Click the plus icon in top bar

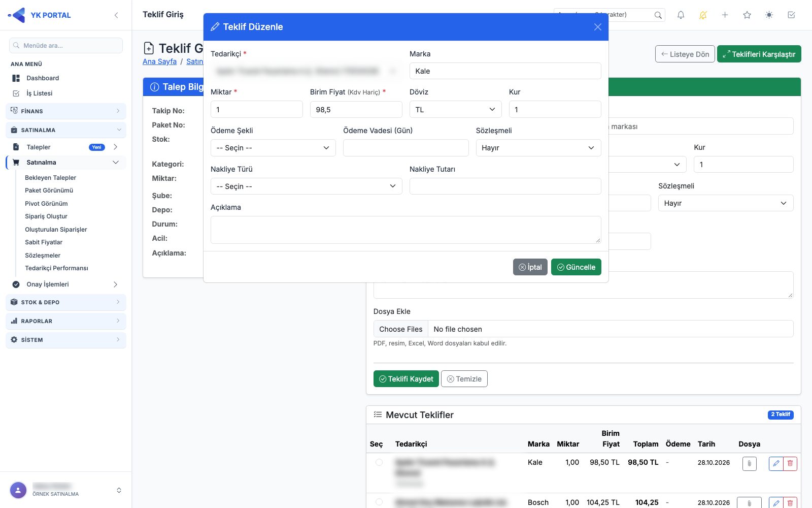(x=725, y=15)
